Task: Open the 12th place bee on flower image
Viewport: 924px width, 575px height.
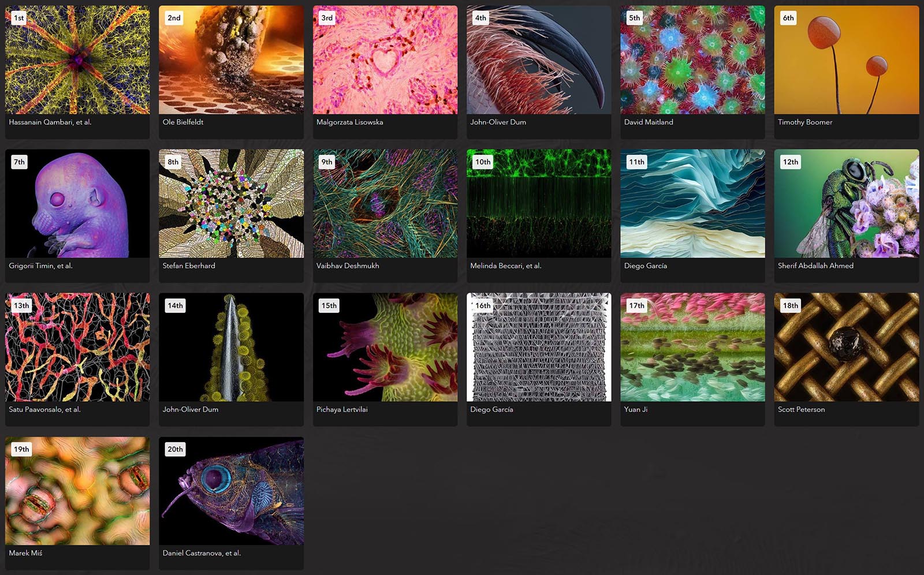Action: click(x=847, y=204)
